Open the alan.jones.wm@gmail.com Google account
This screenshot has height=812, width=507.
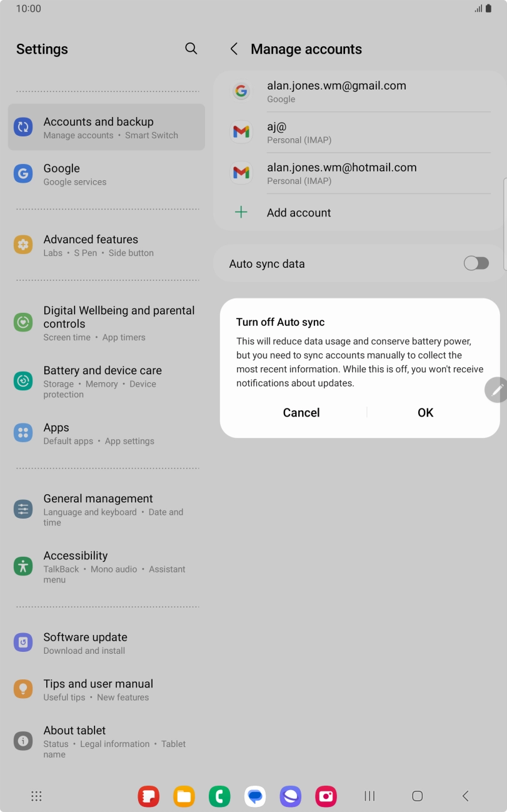coord(359,91)
